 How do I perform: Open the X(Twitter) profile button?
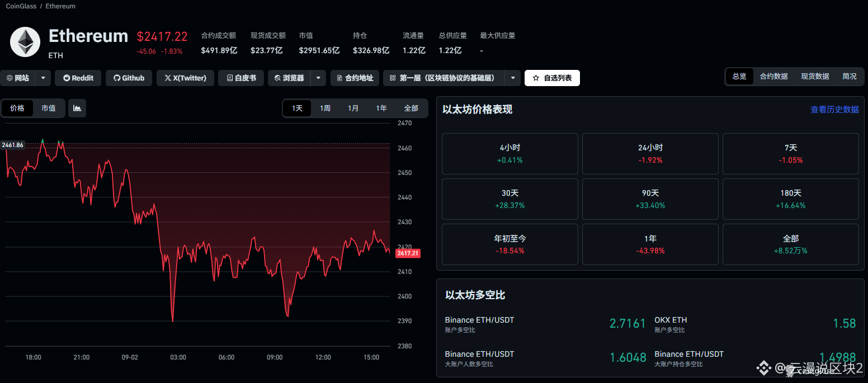click(185, 78)
